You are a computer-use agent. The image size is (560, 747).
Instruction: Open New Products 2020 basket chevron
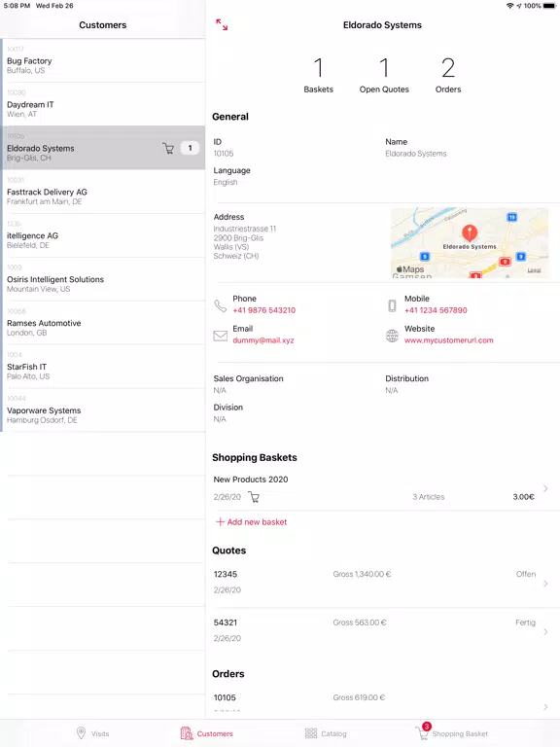(545, 488)
